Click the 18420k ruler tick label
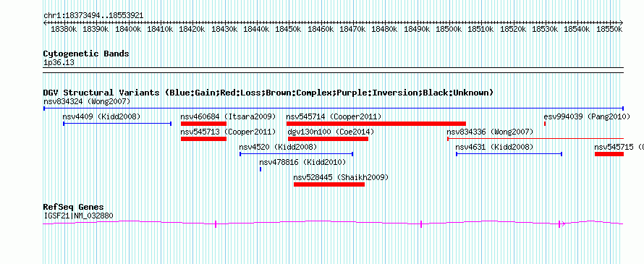The height and width of the screenshot is (264, 644). [x=192, y=30]
